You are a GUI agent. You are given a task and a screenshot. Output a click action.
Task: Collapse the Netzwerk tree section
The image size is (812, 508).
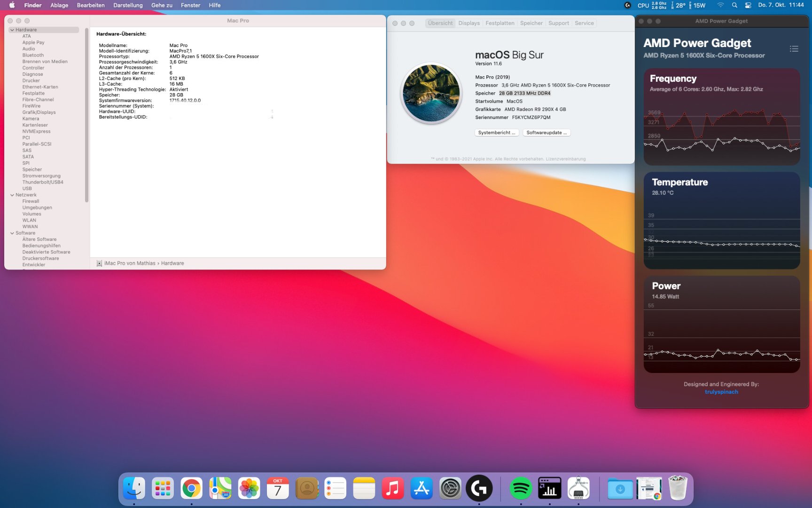(12, 195)
